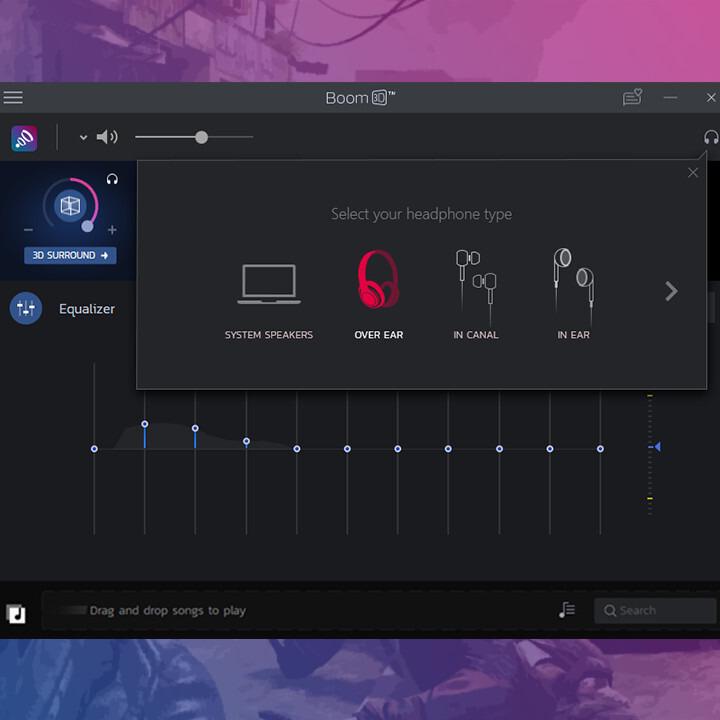
Task: Increase 3D surround intensity with plus
Action: click(x=112, y=230)
